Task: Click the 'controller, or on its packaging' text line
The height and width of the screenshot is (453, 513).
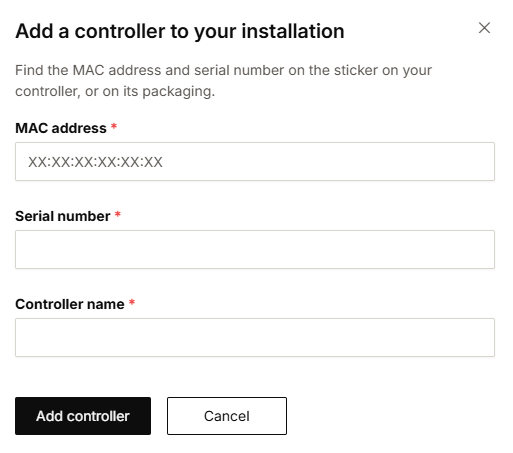Action: 115,91
